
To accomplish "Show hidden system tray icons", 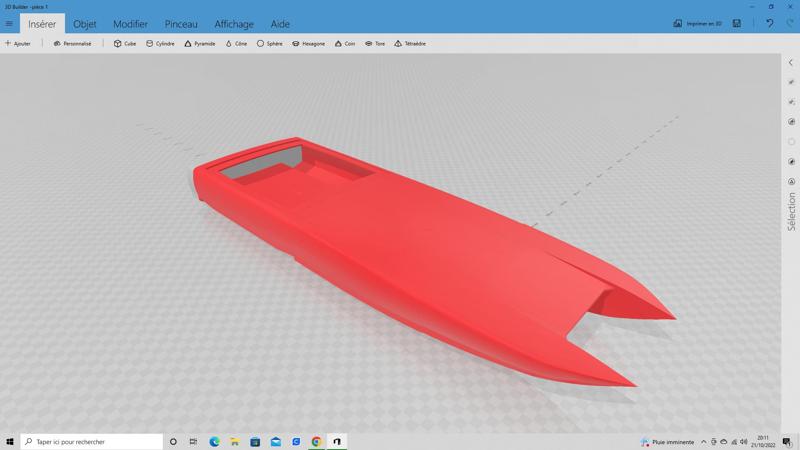I will coord(704,442).
